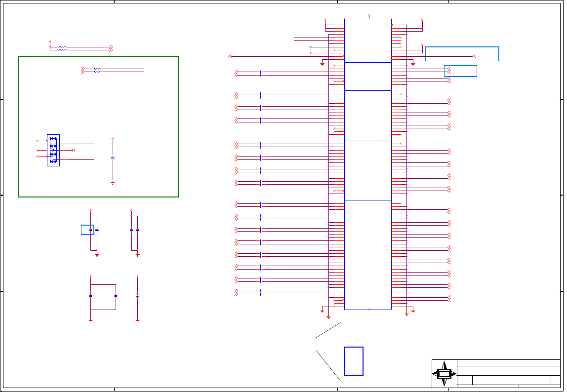
Task: Click the large multi-section IC symbol body
Action: pyautogui.click(x=368, y=164)
